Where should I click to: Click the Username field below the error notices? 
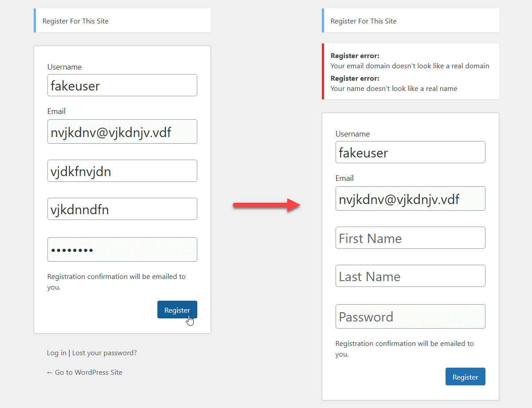point(410,152)
